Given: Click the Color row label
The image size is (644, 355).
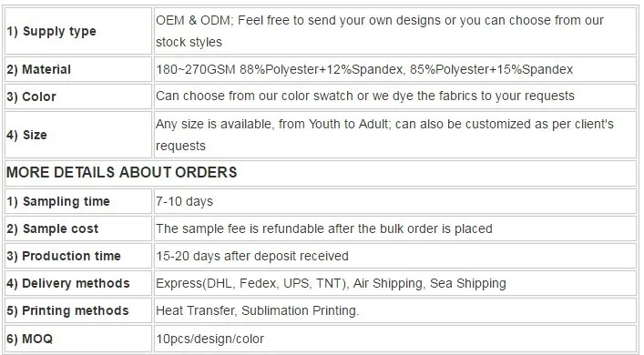Looking at the screenshot, I should point(31,96).
